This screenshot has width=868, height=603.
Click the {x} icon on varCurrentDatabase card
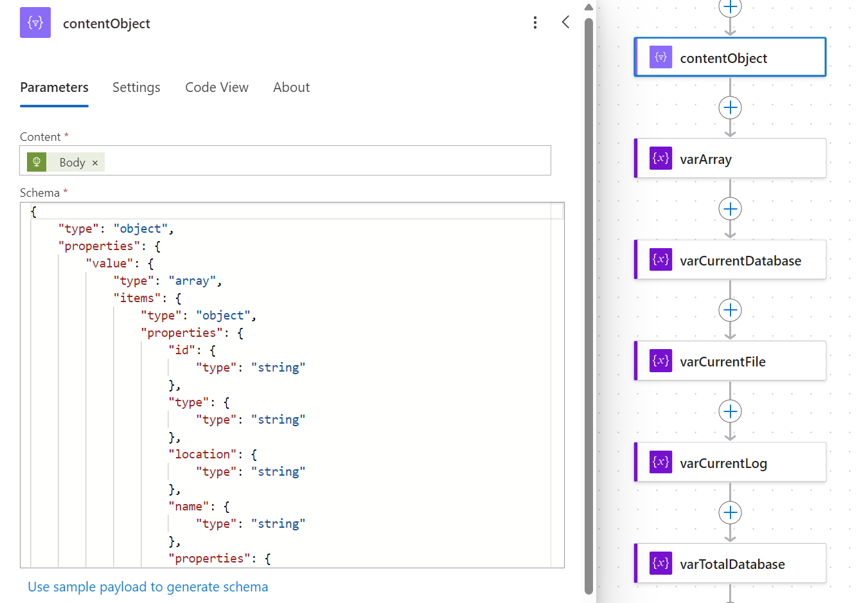click(660, 260)
